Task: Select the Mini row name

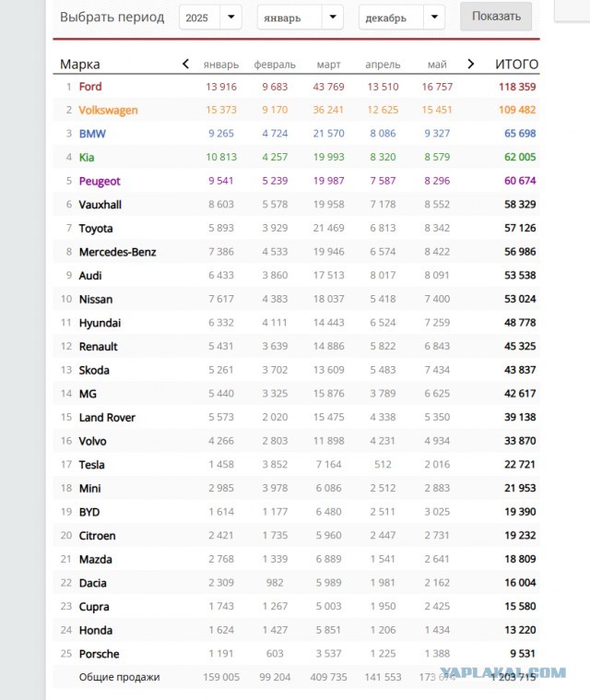Action: (x=89, y=489)
